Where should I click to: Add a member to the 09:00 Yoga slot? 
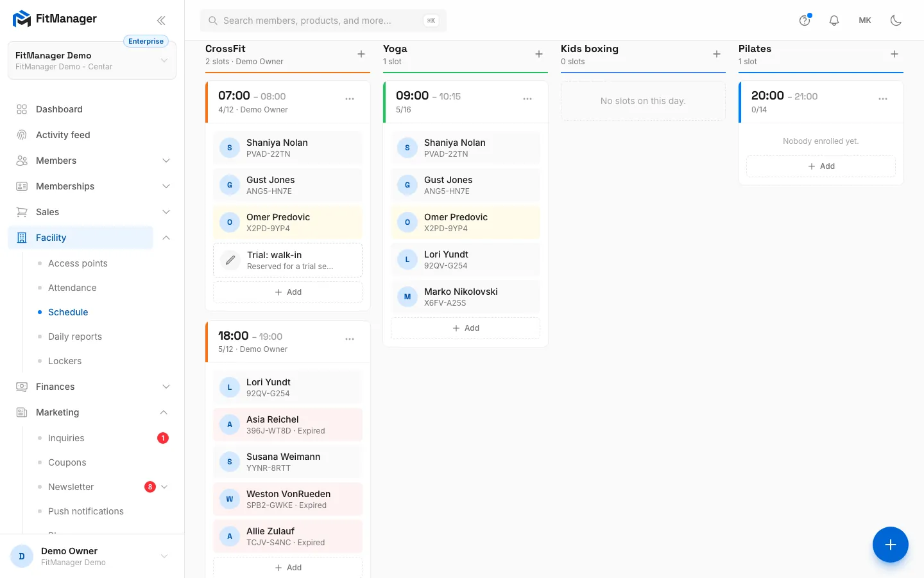[x=465, y=328]
